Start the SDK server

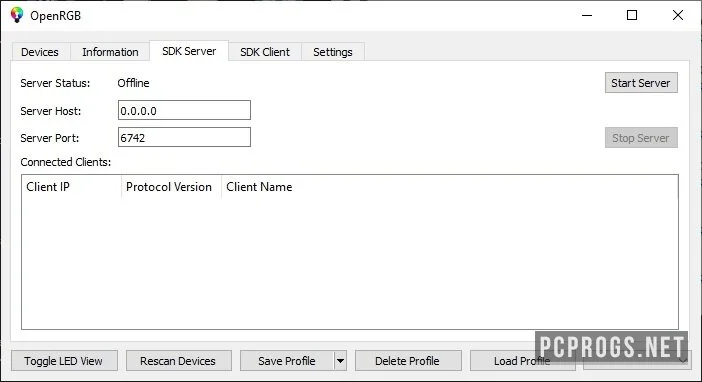[x=641, y=83]
